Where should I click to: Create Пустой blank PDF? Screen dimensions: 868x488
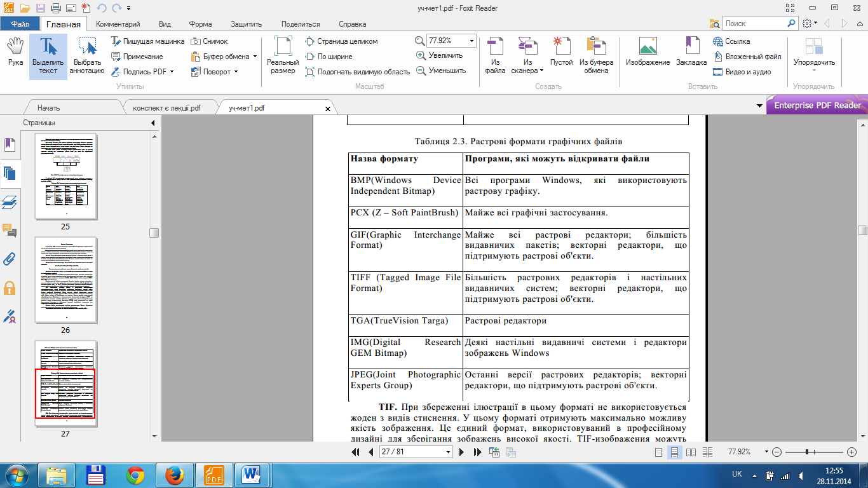(x=561, y=52)
